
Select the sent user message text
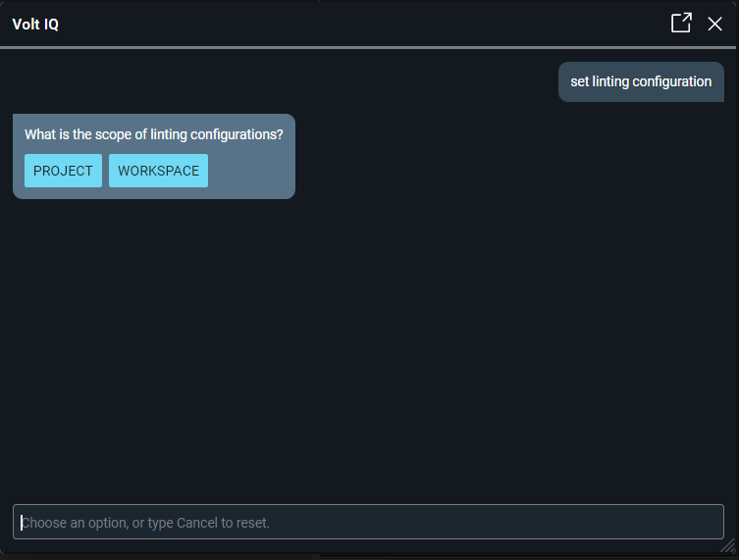(x=641, y=82)
